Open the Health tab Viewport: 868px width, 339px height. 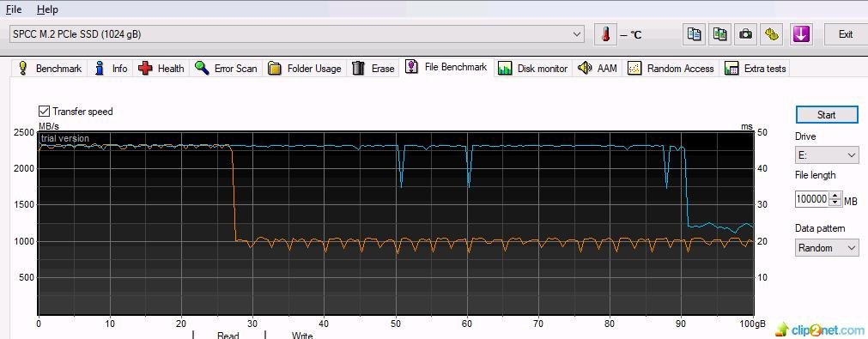(x=161, y=69)
